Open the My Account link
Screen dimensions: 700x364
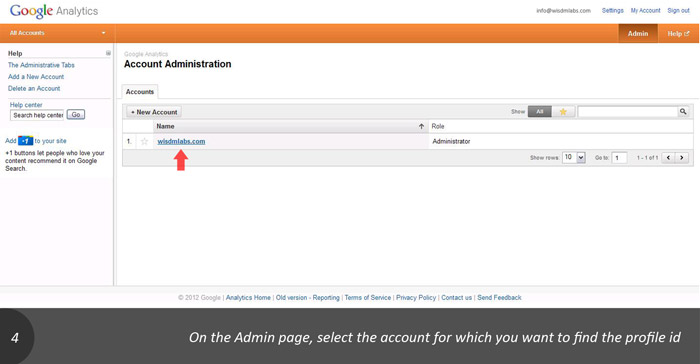(645, 10)
